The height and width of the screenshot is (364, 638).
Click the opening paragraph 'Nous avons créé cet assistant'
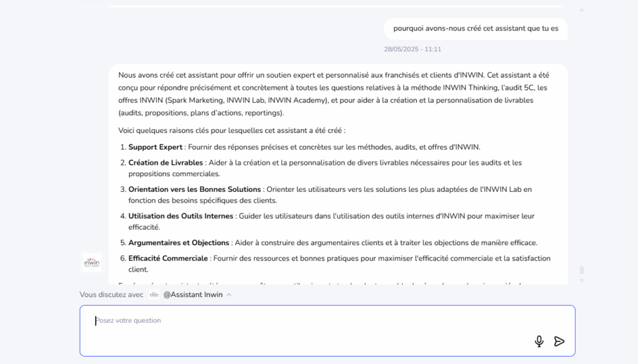coord(334,94)
